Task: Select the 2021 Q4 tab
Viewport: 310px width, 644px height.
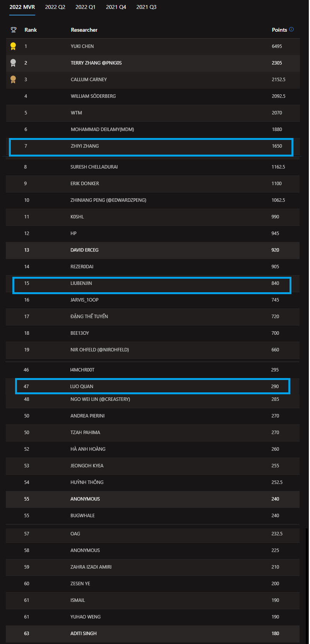Action: click(x=116, y=7)
